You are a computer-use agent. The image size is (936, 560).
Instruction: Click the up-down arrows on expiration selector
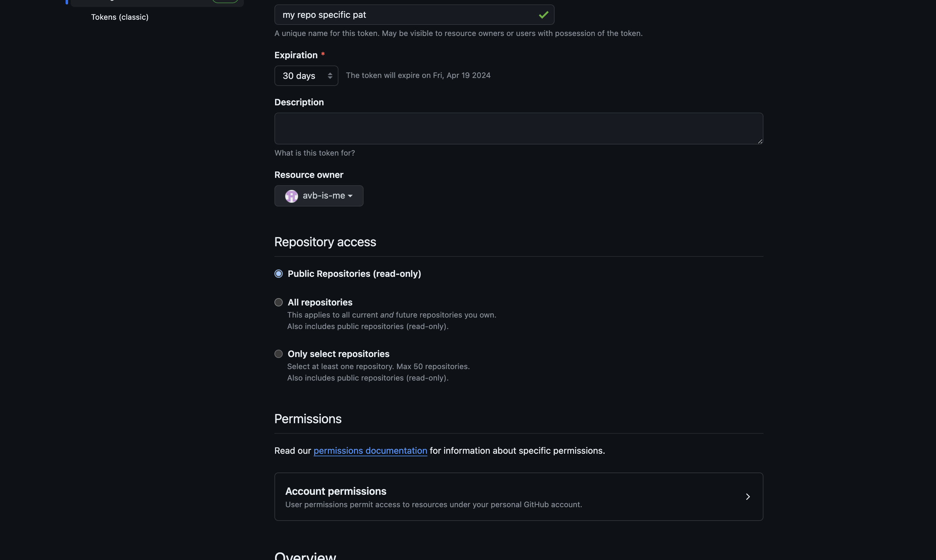(330, 76)
